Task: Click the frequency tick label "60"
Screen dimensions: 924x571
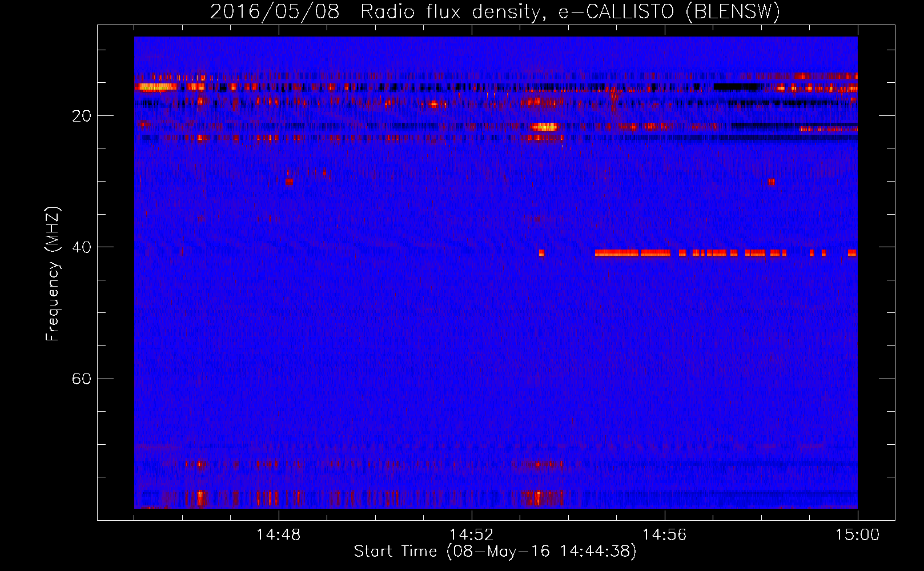Action: point(82,379)
